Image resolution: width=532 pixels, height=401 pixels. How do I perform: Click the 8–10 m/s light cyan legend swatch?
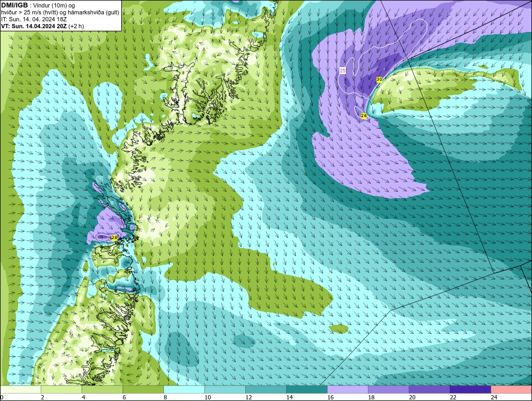pos(184,389)
